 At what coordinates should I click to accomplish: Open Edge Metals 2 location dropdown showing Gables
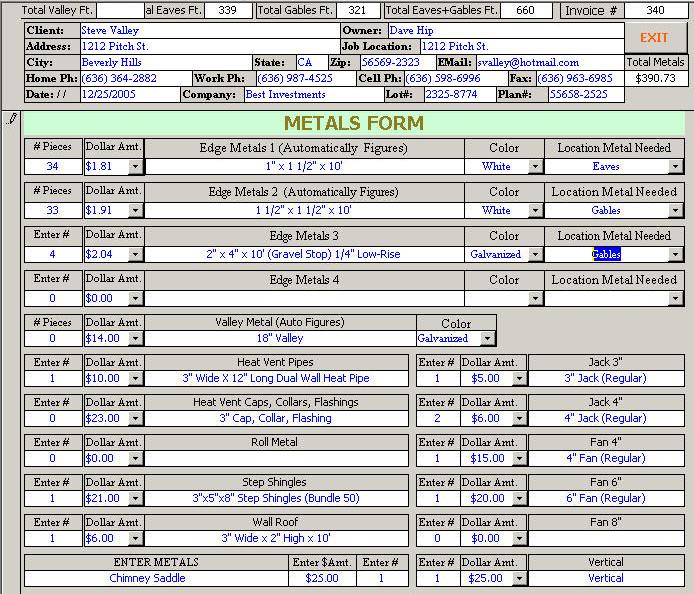pyautogui.click(x=675, y=210)
